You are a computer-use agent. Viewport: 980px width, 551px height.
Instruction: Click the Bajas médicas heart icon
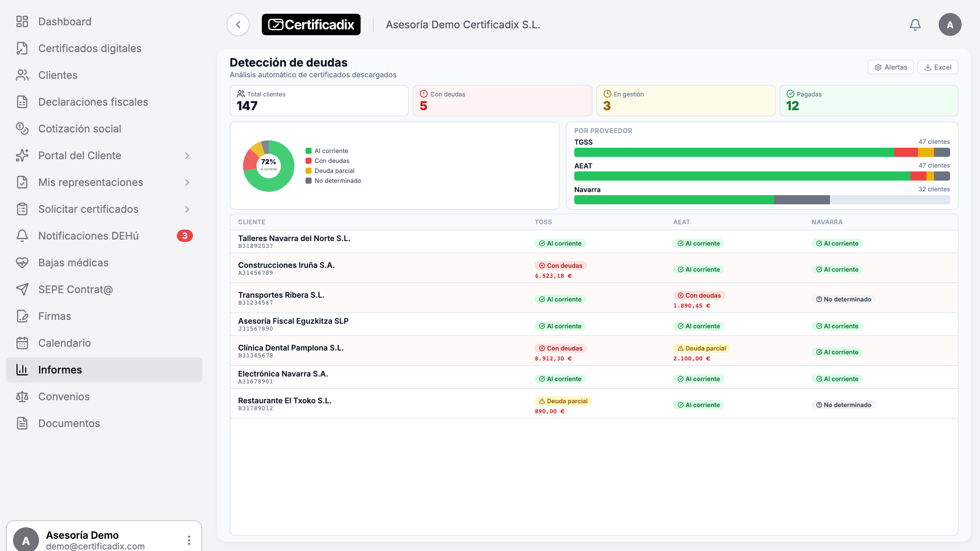(22, 262)
